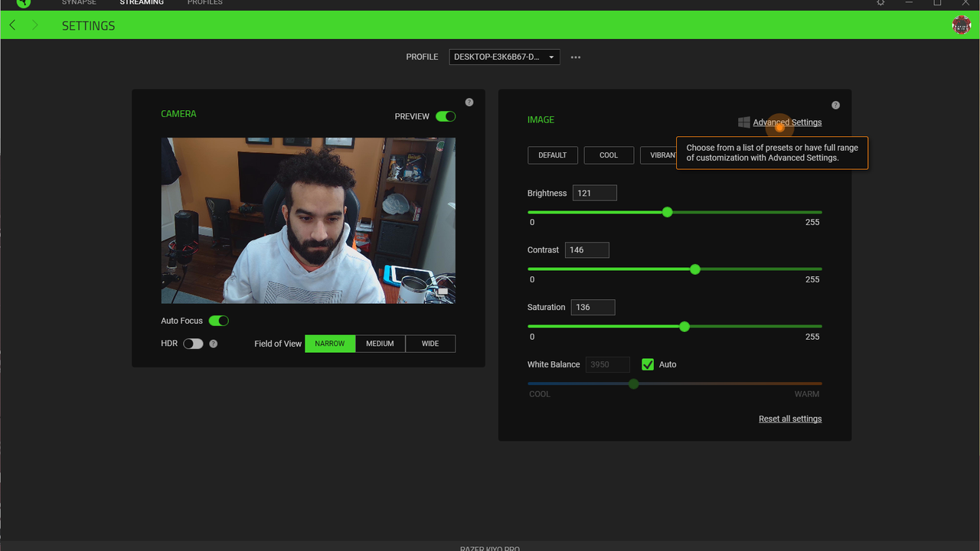
Task: Switch to the Profiles tab
Action: click(x=205, y=3)
